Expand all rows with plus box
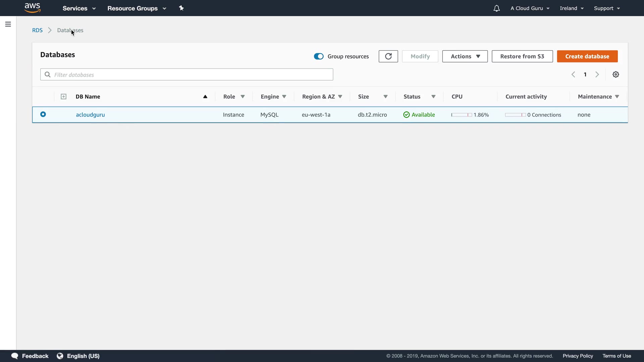Screen dimensions: 644x362 (x=63, y=97)
